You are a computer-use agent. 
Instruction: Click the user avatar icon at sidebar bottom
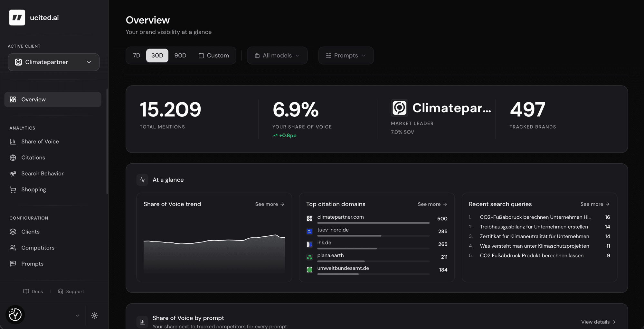tap(15, 315)
